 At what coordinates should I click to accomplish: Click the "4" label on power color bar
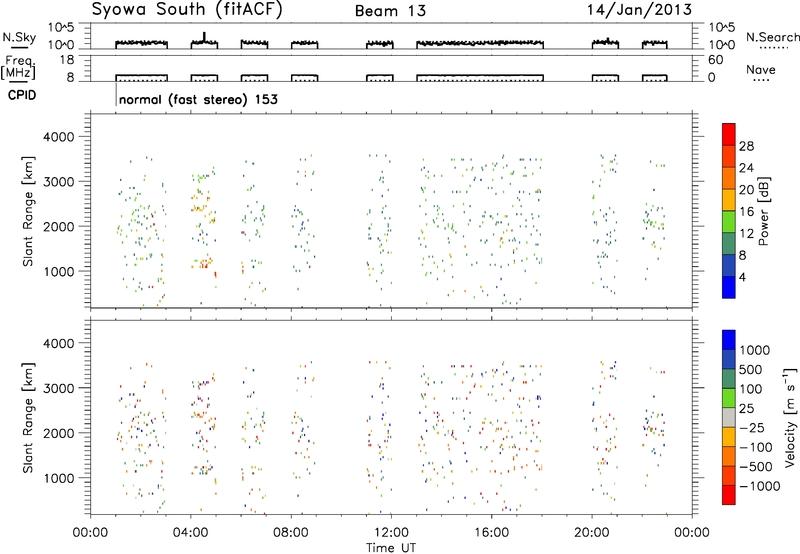coord(743,277)
